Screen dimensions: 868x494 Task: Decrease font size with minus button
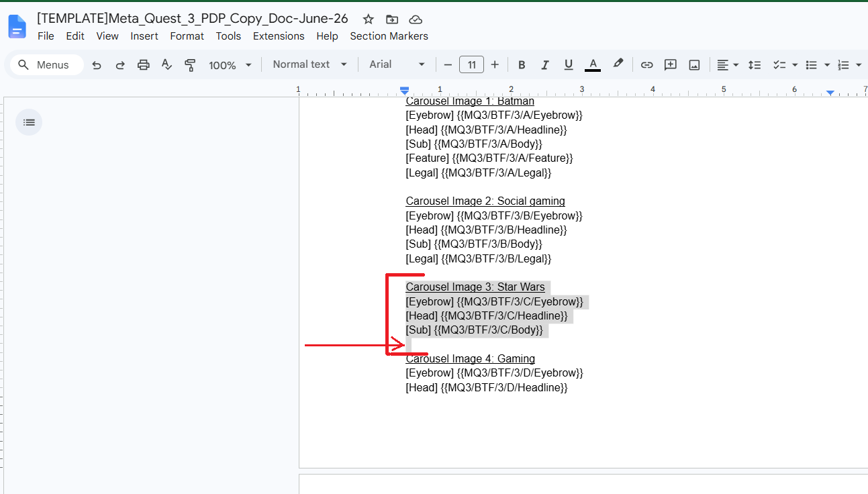(x=448, y=65)
